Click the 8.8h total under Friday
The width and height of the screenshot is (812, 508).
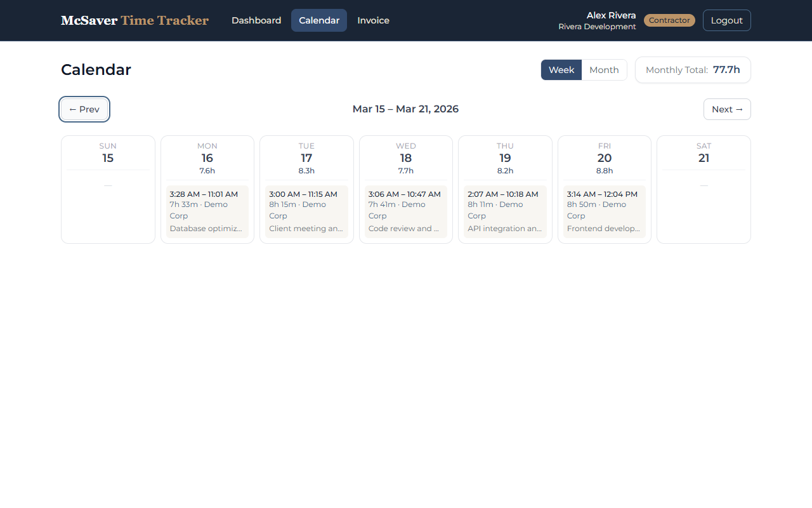(x=605, y=171)
